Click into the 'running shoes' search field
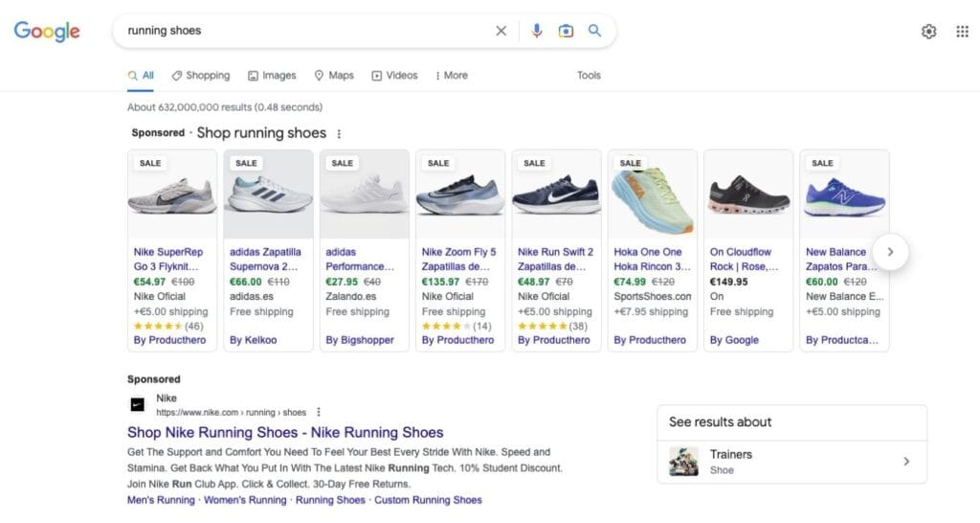The image size is (980, 523). coord(306,31)
